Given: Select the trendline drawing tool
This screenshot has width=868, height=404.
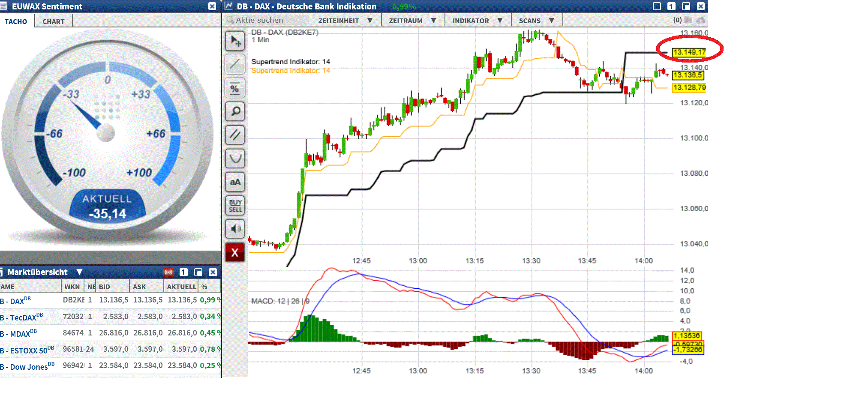Looking at the screenshot, I should [x=235, y=64].
